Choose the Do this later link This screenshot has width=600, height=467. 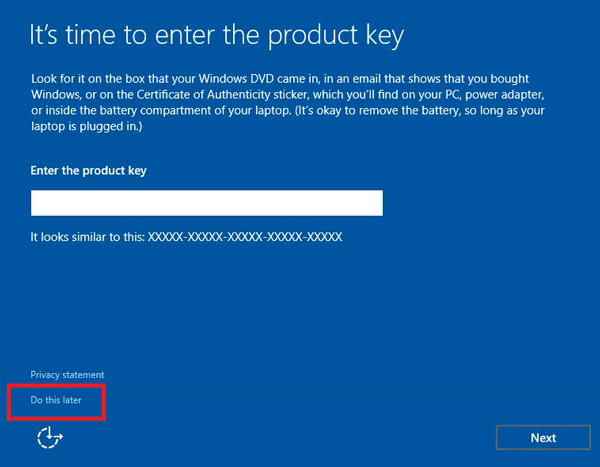pos(56,400)
